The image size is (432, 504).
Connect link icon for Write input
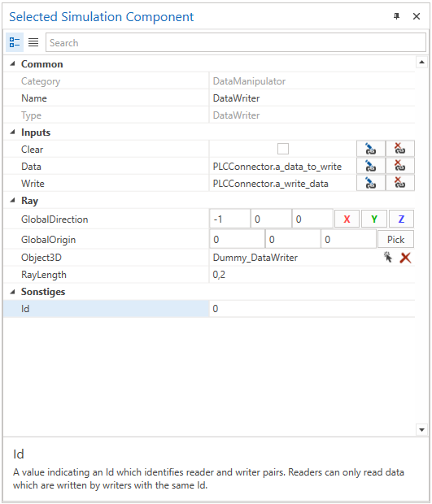[371, 183]
